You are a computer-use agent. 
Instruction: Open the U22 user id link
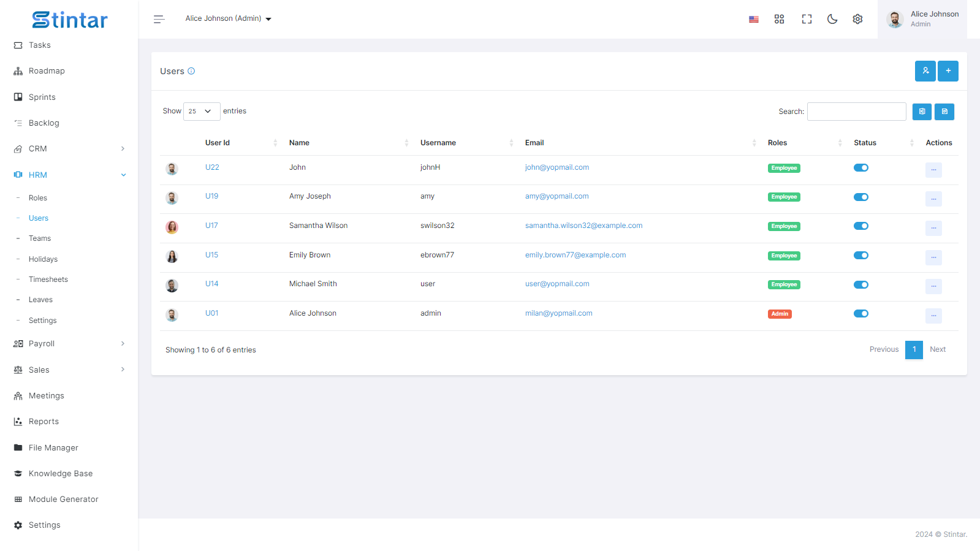click(212, 167)
